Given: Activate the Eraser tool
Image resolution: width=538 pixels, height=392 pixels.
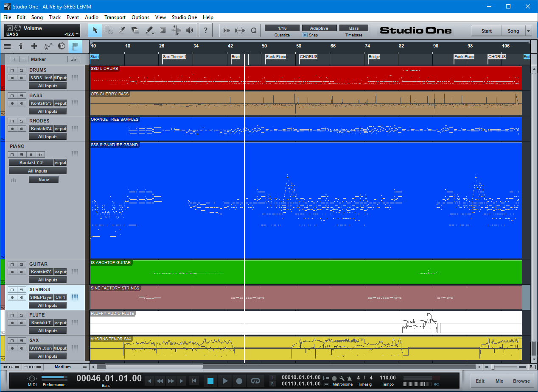Looking at the screenshot, I should pos(136,30).
